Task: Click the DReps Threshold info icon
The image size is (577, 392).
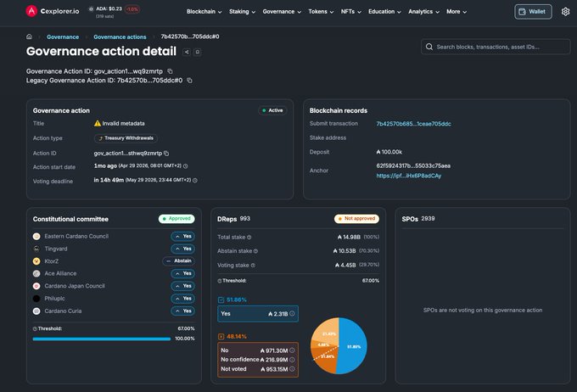Action: (220, 281)
